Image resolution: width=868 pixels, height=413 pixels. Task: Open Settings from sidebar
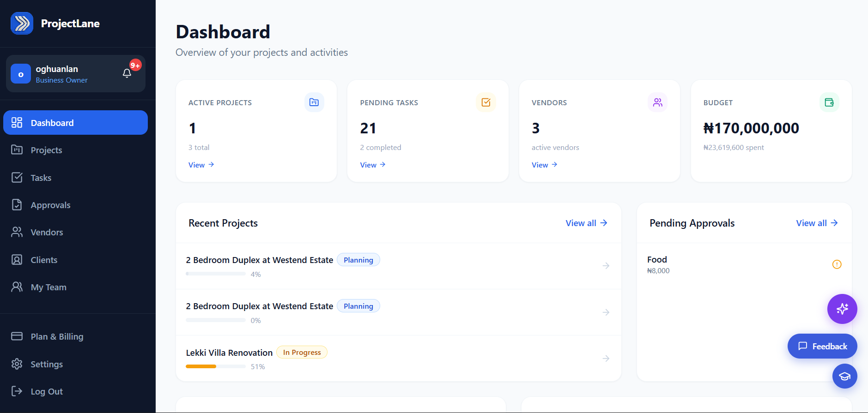(75, 364)
